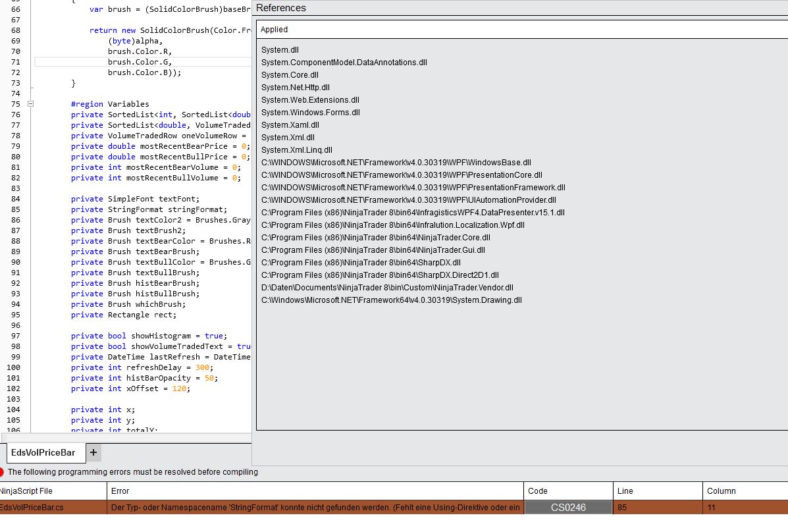The height and width of the screenshot is (532, 788).
Task: Select System.Windows.Forms.dll reference
Action: tap(311, 113)
